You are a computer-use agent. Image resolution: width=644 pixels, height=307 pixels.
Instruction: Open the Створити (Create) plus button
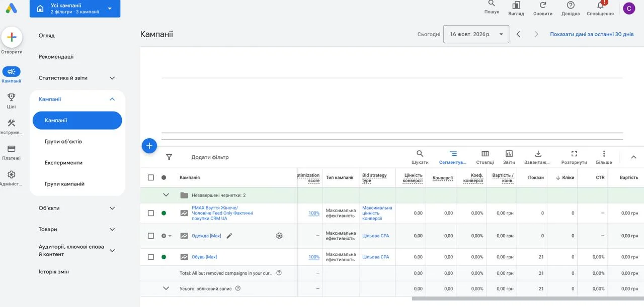pyautogui.click(x=12, y=37)
